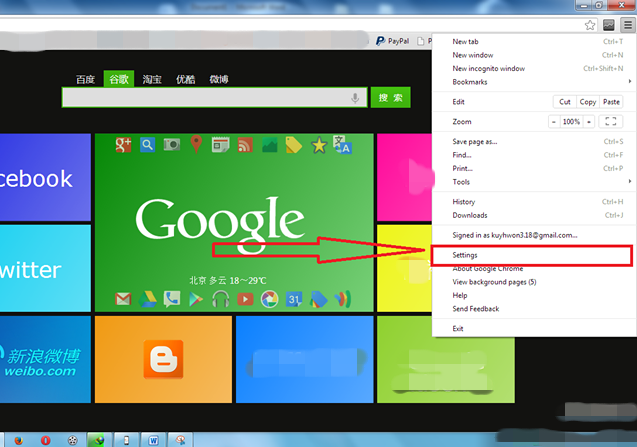Open the headphones music icon

[221, 299]
